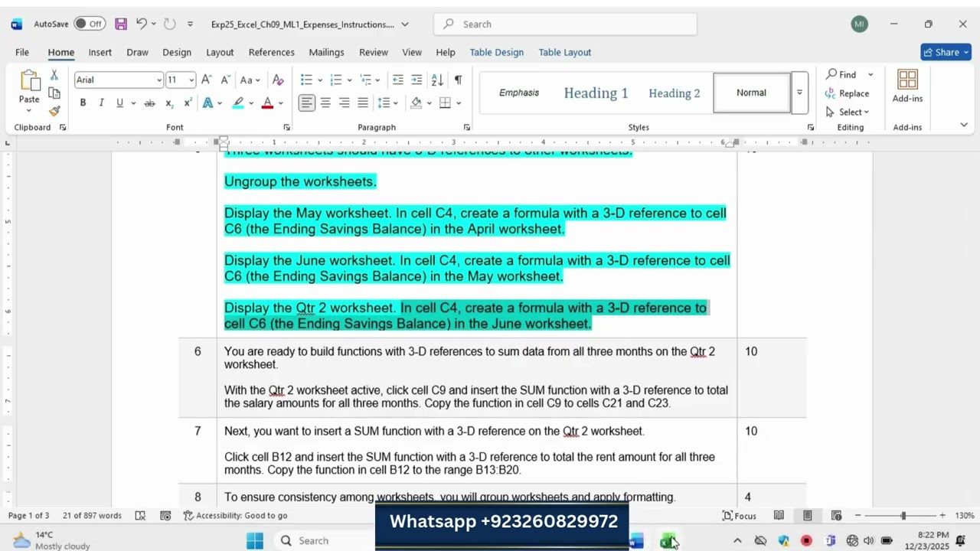Click word count in status bar

[x=92, y=516]
